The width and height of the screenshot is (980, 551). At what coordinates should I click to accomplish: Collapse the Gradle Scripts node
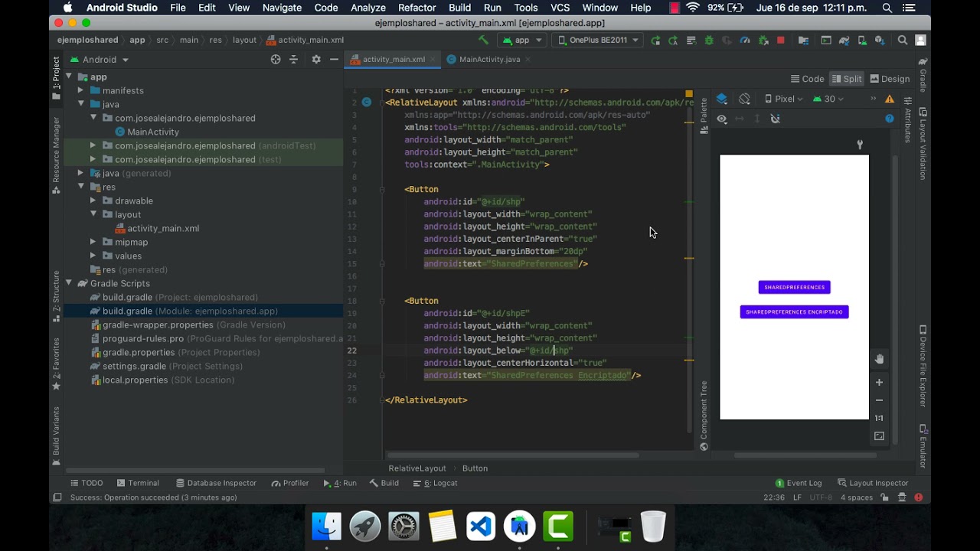click(x=69, y=283)
